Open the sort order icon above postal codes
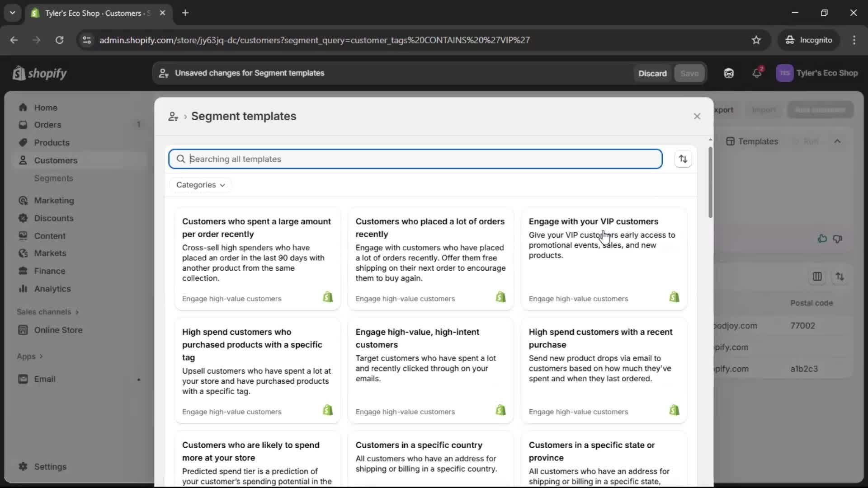 click(x=840, y=277)
